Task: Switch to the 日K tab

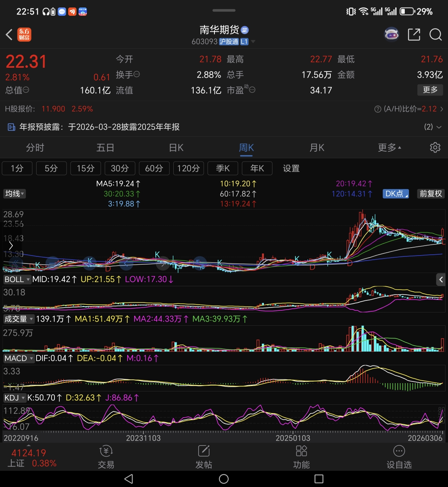Action: coord(176,147)
